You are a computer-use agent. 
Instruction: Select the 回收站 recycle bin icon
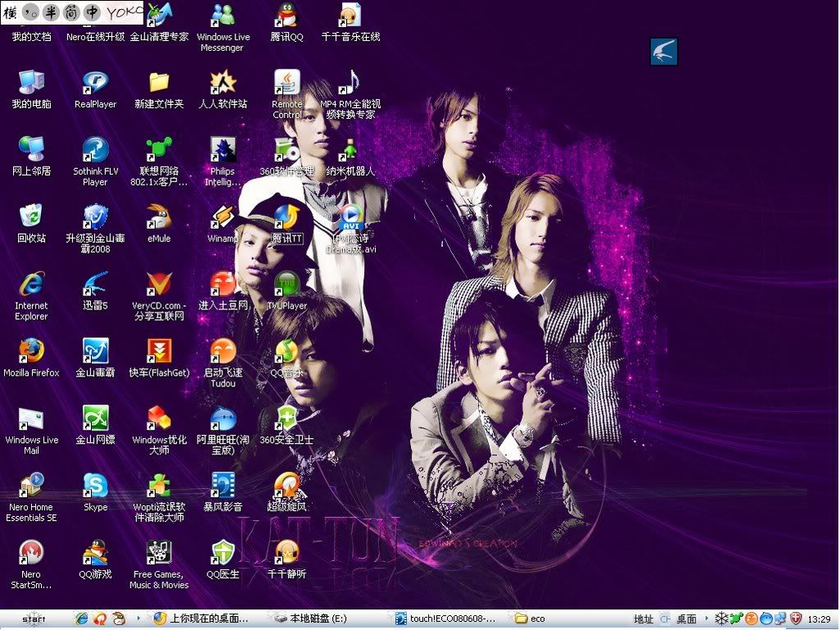[31, 218]
